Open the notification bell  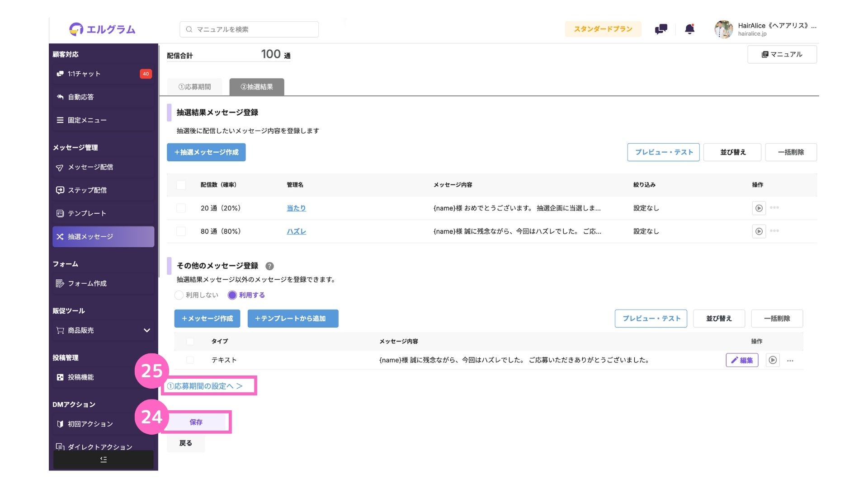[689, 29]
